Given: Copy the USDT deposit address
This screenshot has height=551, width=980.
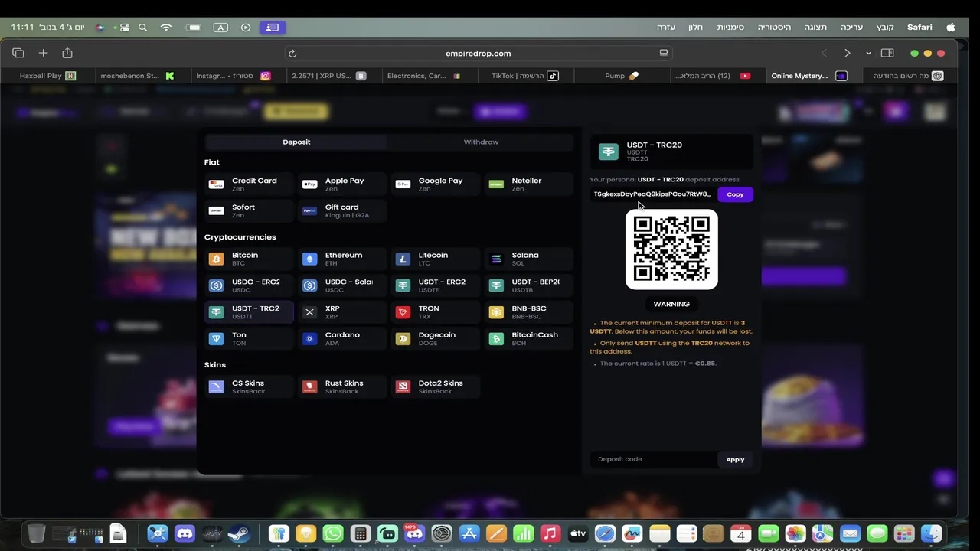Looking at the screenshot, I should click(735, 194).
